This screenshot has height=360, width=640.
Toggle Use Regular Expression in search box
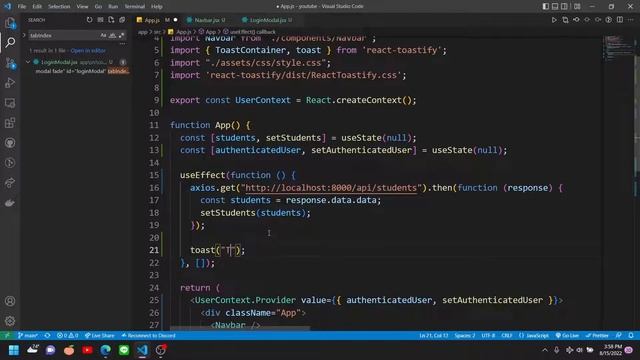[121, 36]
